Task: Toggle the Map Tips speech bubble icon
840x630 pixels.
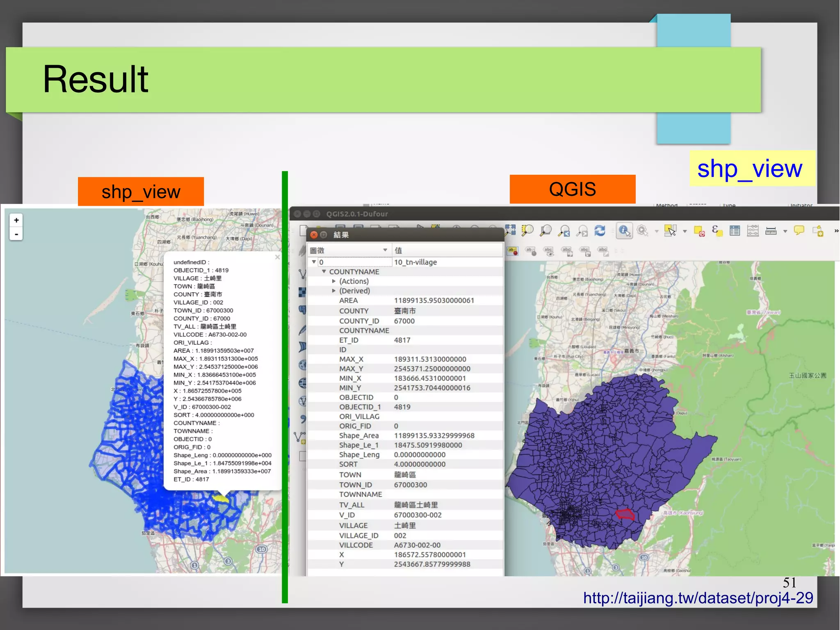Action: pyautogui.click(x=799, y=230)
